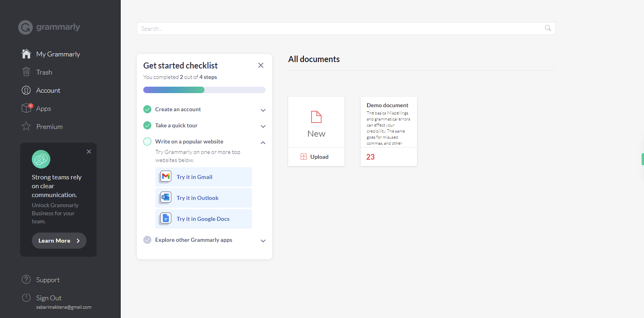This screenshot has width=644, height=318.
Task: Click Upload document button
Action: pos(316,157)
